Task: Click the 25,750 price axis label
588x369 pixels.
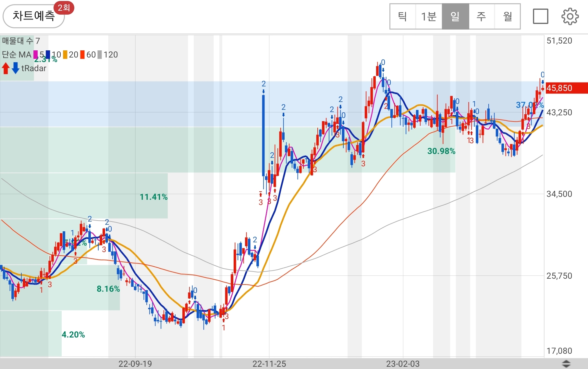Action: point(559,276)
